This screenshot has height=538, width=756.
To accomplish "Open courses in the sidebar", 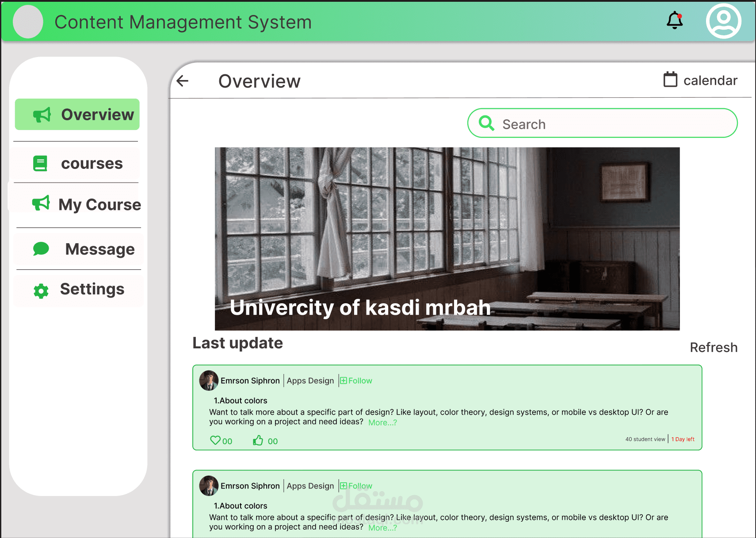I will tap(76, 164).
